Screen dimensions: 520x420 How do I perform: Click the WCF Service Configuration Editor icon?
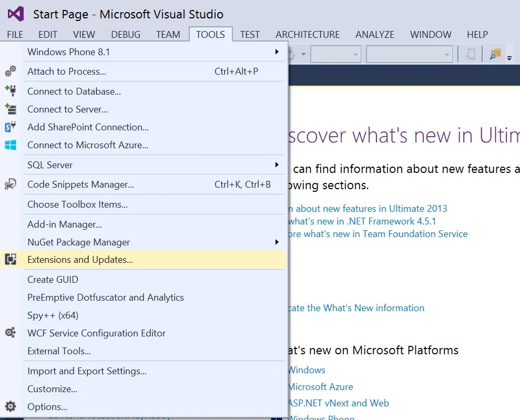(x=11, y=333)
